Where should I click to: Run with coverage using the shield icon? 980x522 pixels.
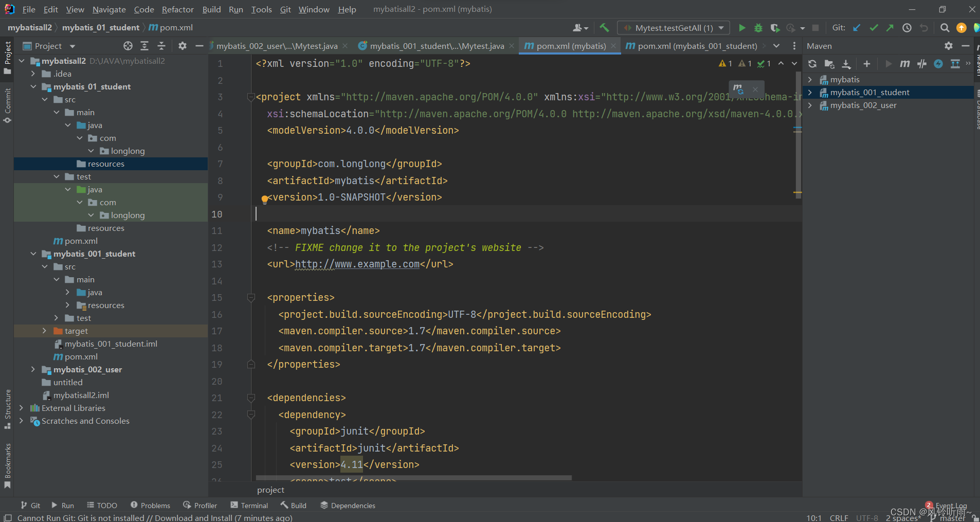pos(775,28)
